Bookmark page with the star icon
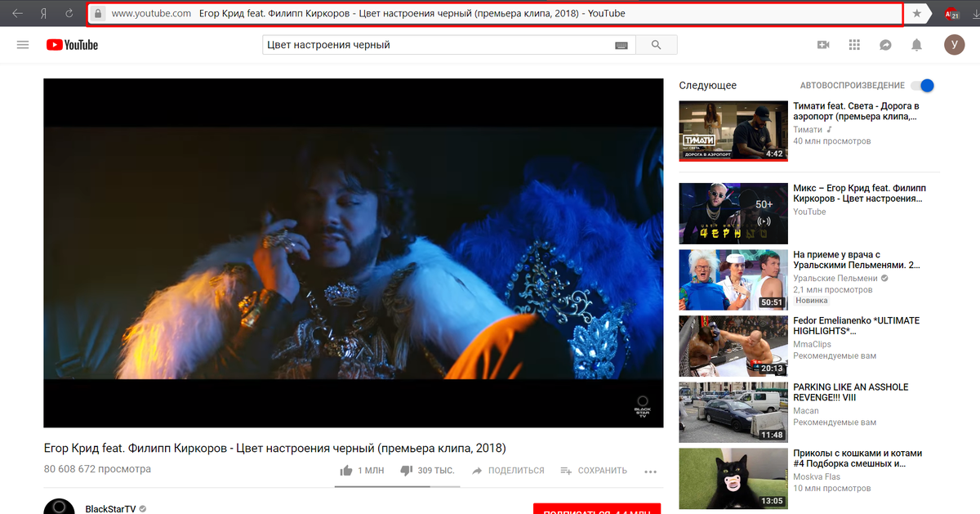 point(917,14)
